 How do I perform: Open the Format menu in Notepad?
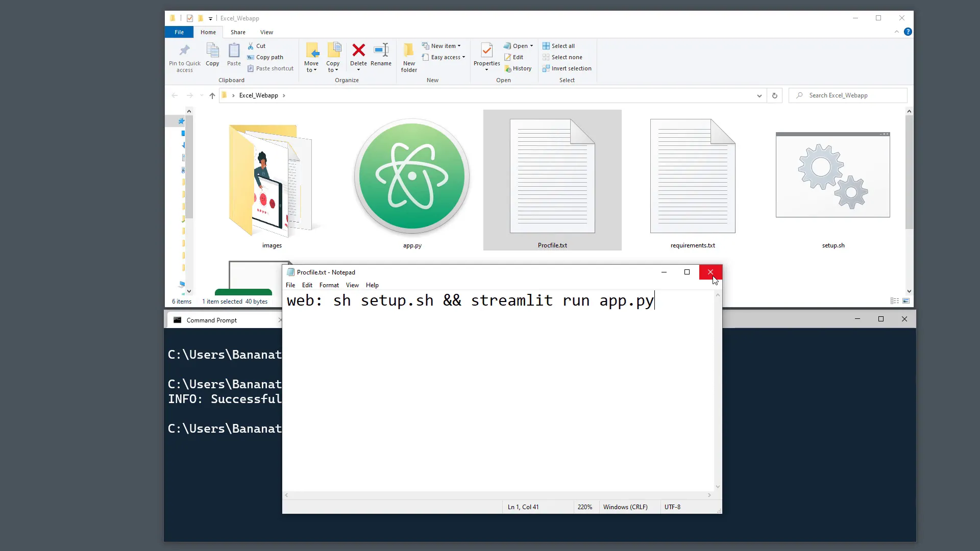click(329, 285)
